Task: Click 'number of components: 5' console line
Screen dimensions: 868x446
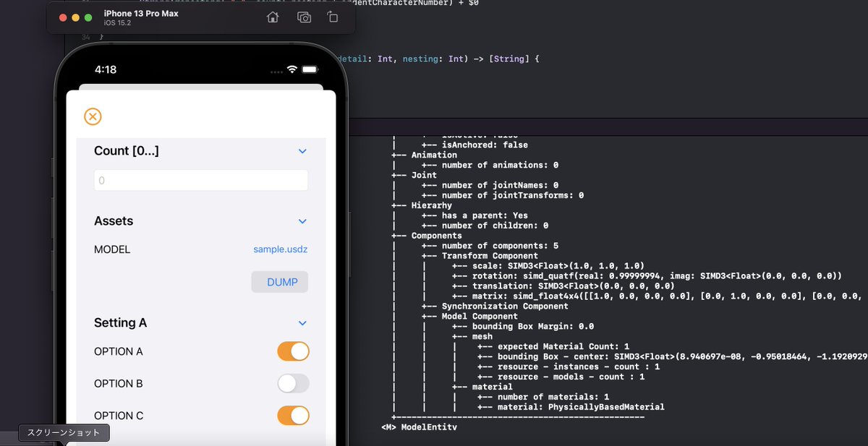Action: point(500,246)
